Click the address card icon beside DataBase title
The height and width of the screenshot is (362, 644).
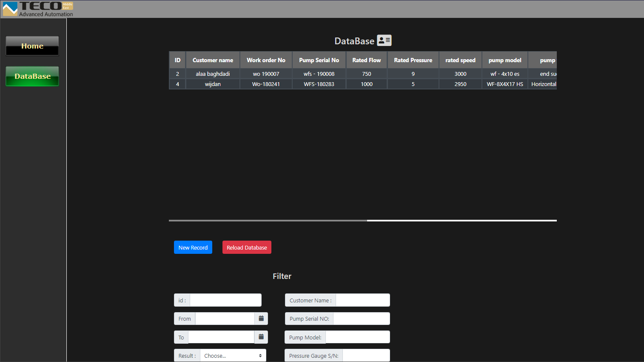click(384, 40)
